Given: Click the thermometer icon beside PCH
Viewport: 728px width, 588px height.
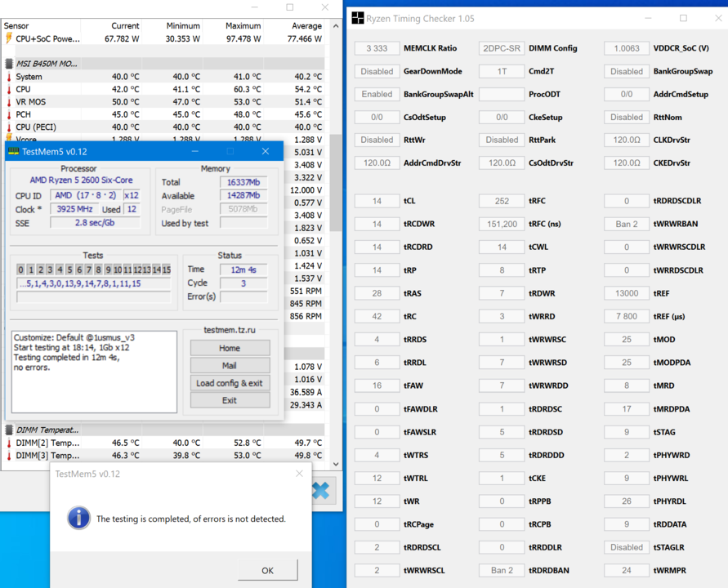Looking at the screenshot, I should click(x=9, y=114).
